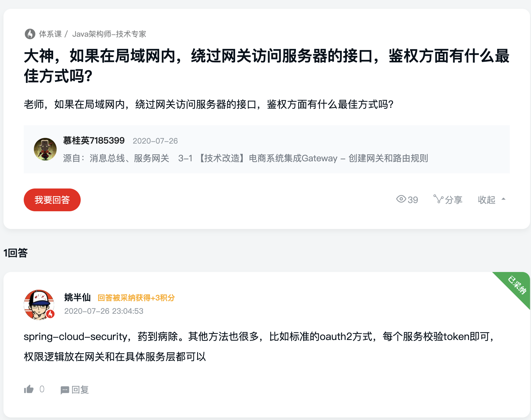Image resolution: width=531 pixels, height=420 pixels.
Task: Click the thumbs-up like icon
Action: (x=29, y=389)
